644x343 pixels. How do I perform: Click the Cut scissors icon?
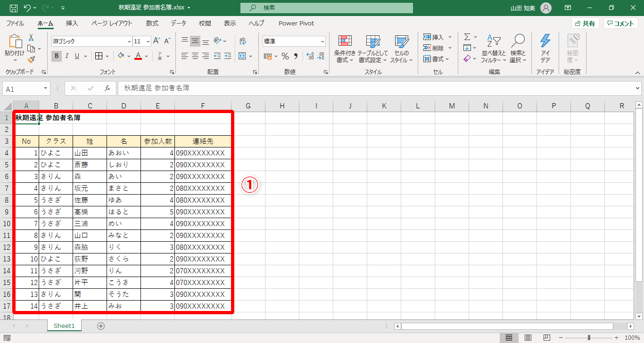pos(31,38)
